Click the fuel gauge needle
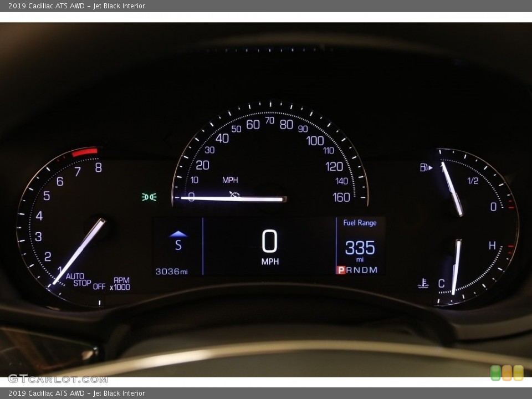 (452, 188)
